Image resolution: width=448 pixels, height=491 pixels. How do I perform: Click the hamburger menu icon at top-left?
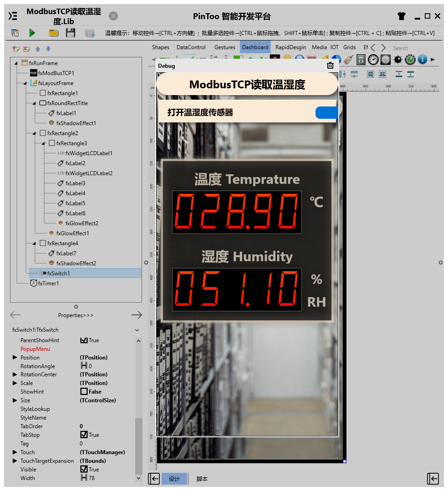click(x=13, y=15)
